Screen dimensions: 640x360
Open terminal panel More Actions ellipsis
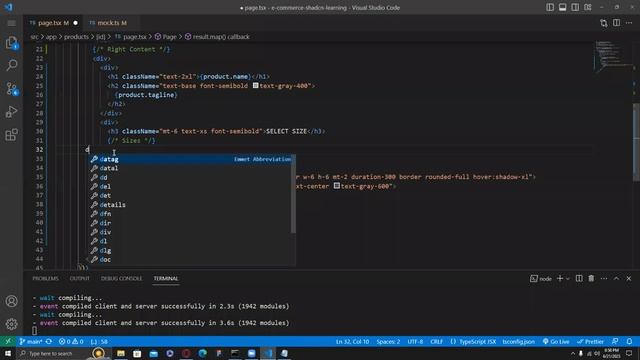click(604, 278)
